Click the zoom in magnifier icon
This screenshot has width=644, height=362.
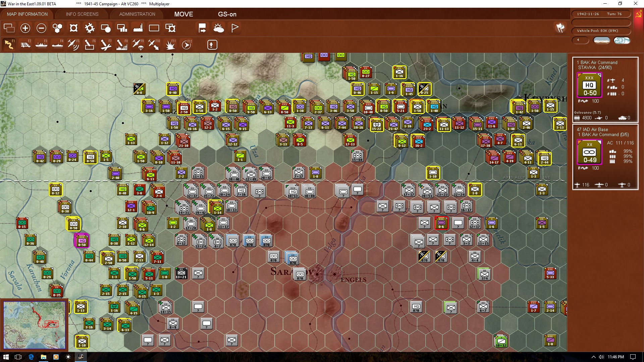[25, 28]
